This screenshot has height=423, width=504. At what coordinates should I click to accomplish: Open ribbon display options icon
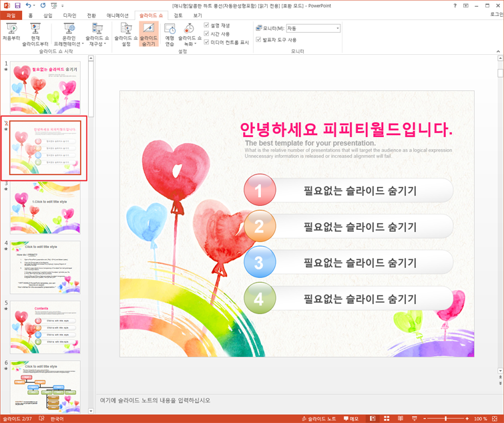point(466,5)
